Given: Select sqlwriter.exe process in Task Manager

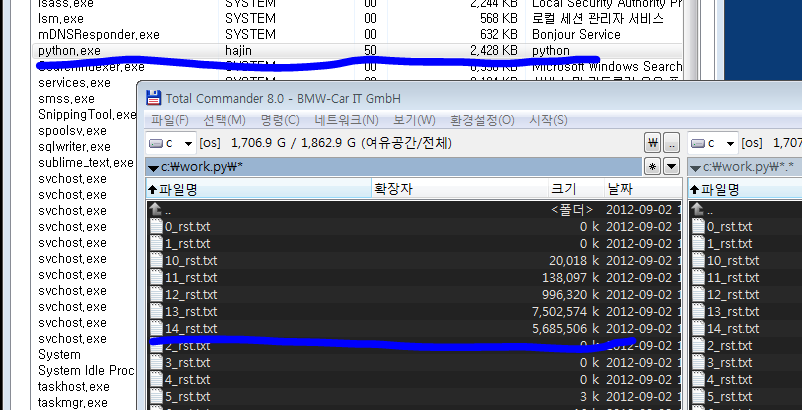Looking at the screenshot, I should click(x=74, y=147).
